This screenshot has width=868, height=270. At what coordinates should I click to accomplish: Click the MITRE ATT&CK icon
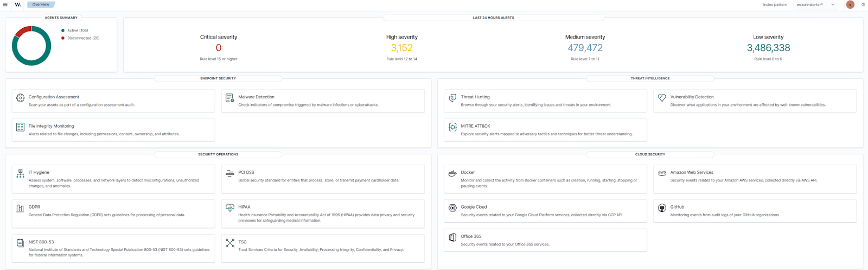pos(452,127)
